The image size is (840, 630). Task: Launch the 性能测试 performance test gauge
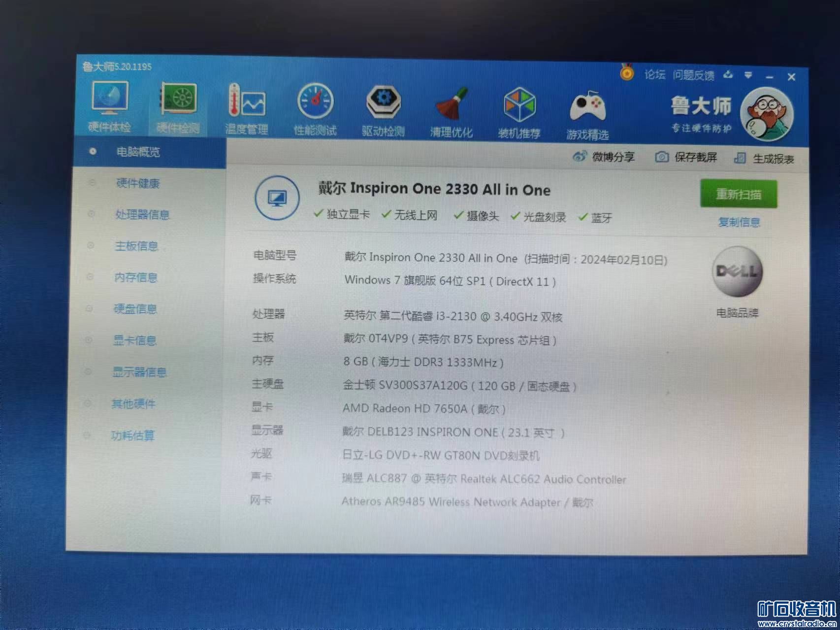tap(315, 110)
